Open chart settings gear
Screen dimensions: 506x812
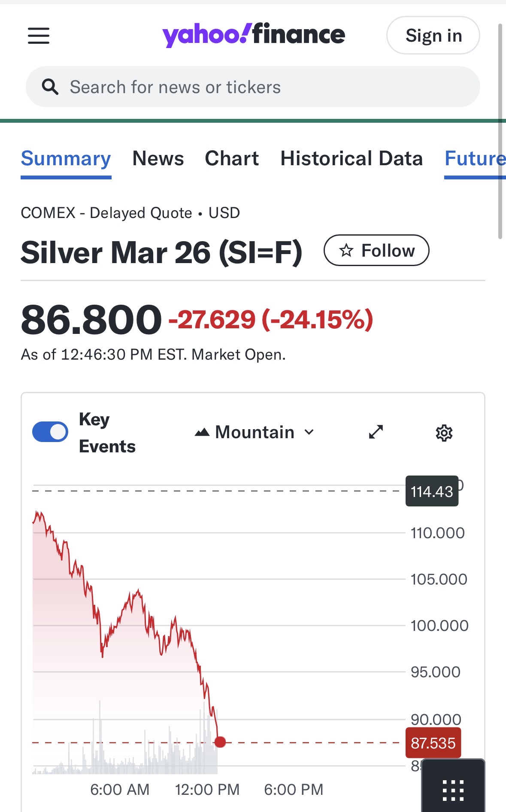444,433
